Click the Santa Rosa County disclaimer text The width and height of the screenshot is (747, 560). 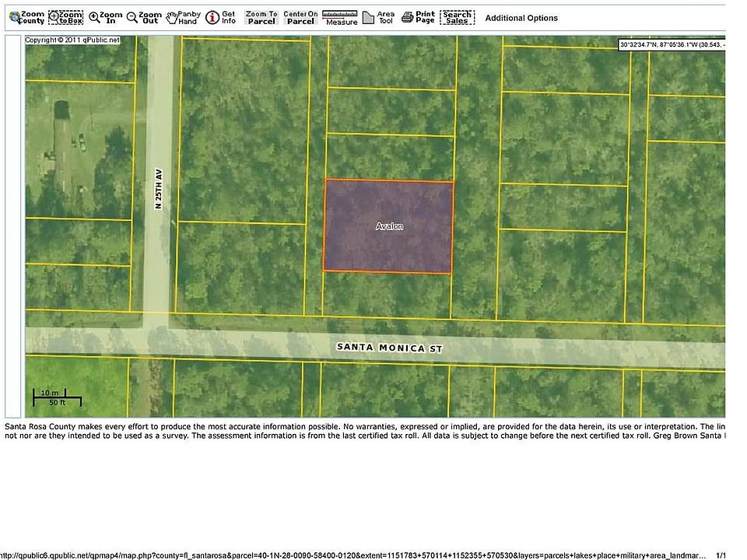coord(365,431)
